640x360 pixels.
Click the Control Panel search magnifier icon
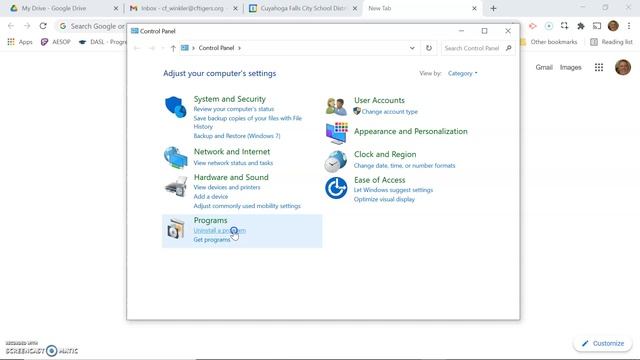[x=509, y=48]
